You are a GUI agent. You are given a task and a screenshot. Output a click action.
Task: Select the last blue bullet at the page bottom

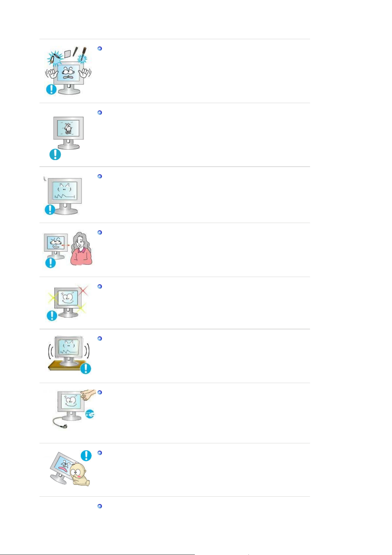pos(100,506)
